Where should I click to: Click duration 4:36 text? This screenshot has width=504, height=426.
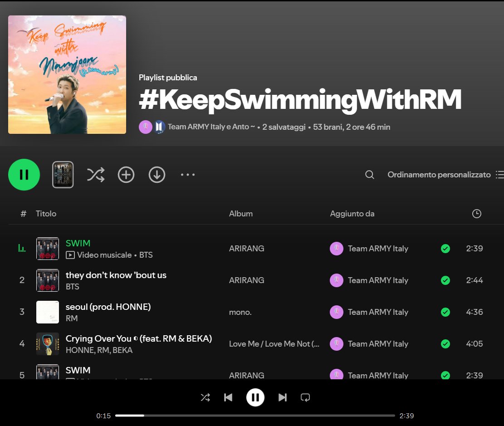pyautogui.click(x=475, y=312)
